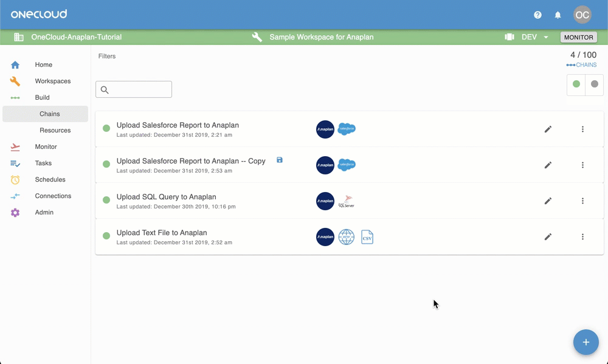Click Anaplan icon in Text File row

325,237
